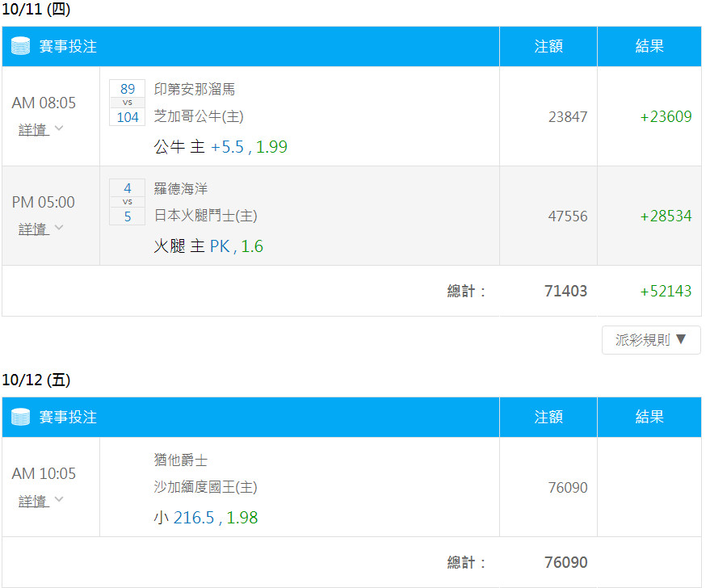Select the 公牛 主 +5.5, 1.99 bet line

[221, 147]
